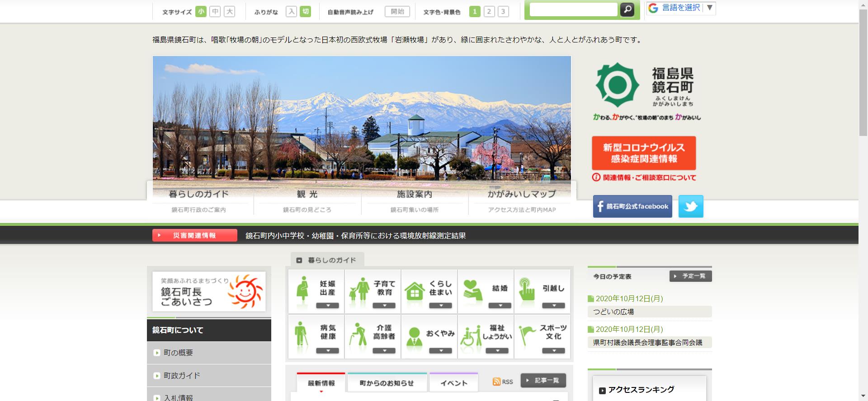
Task: Click the search magnifier button
Action: pos(627,9)
